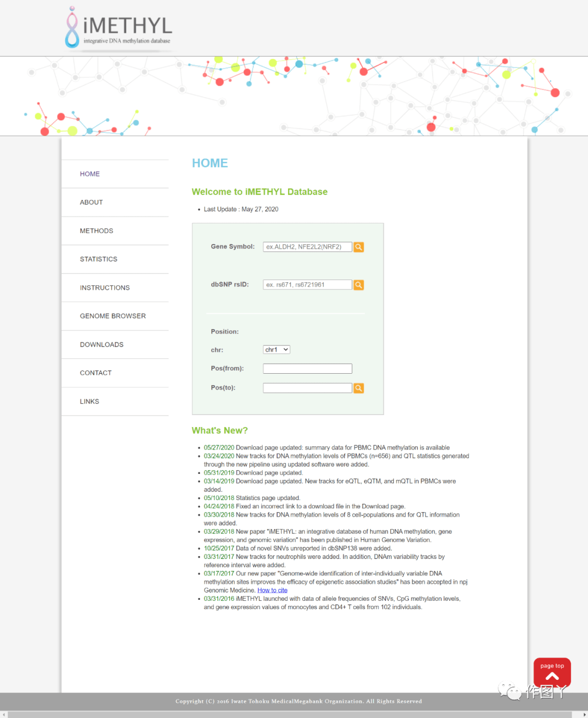Screen dimensions: 588x718
Task: Click the iMETHYL logo
Action: point(118,27)
